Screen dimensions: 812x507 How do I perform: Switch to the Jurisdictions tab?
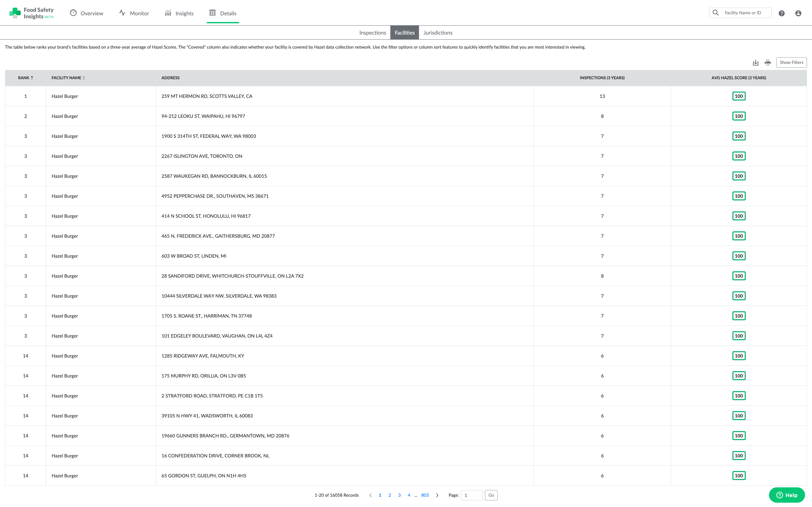pos(438,33)
